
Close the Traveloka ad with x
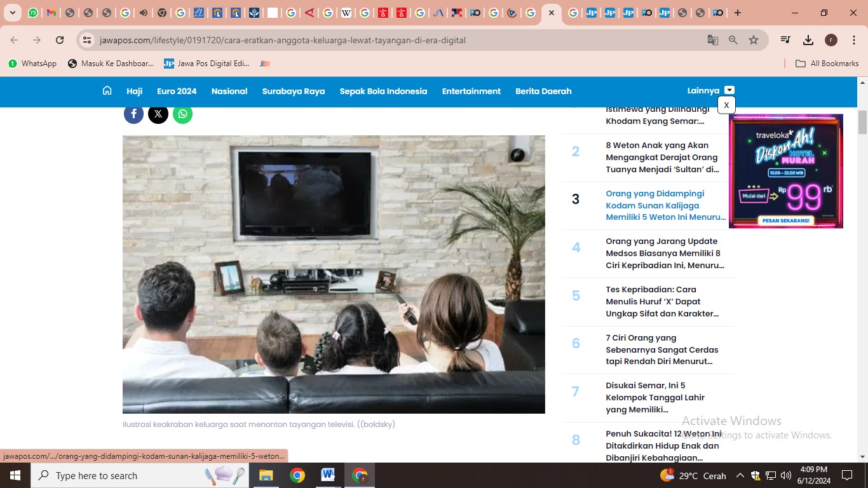tap(726, 105)
